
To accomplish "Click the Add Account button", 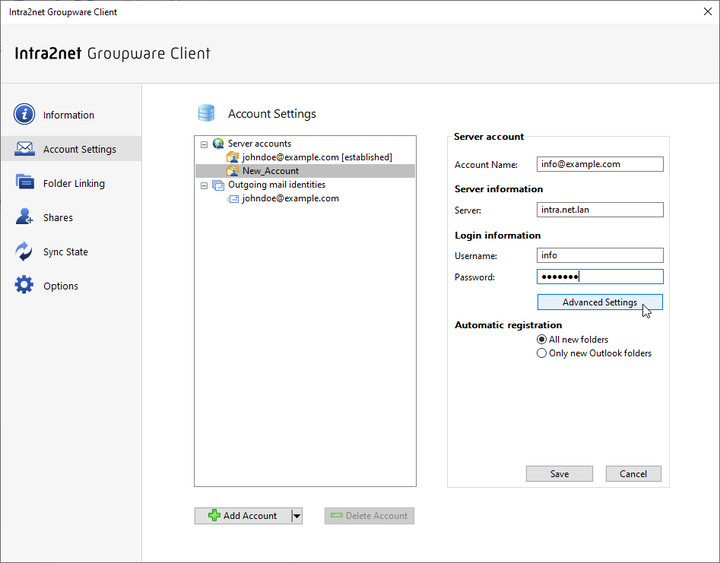I will click(243, 516).
